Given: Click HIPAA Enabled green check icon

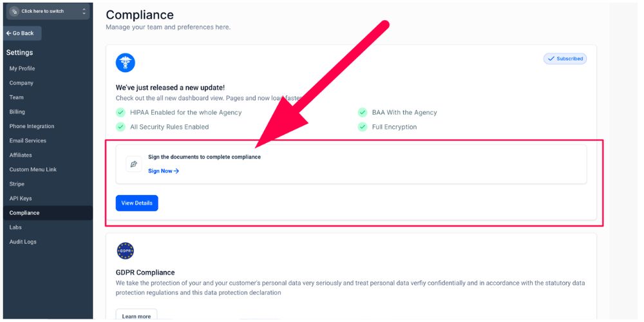Looking at the screenshot, I should pos(120,112).
